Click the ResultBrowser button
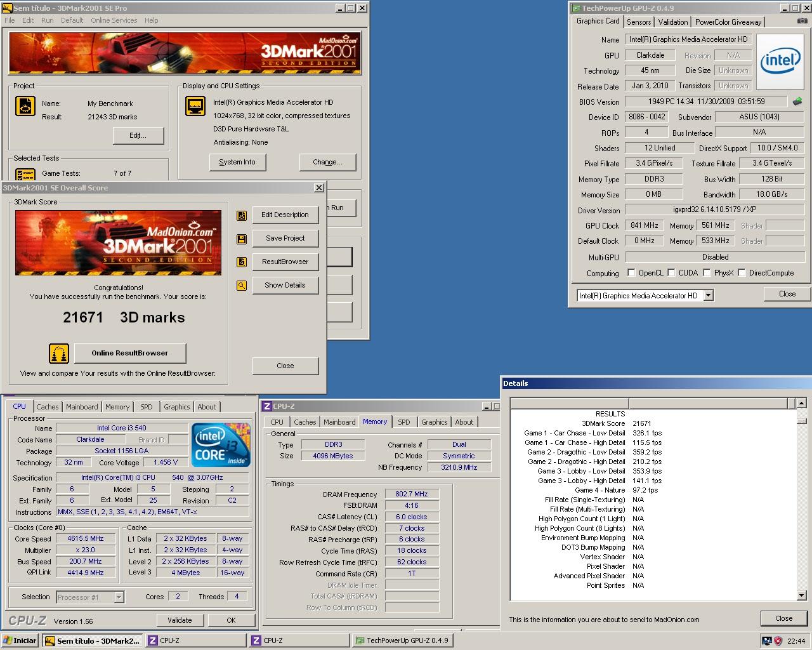 [285, 262]
